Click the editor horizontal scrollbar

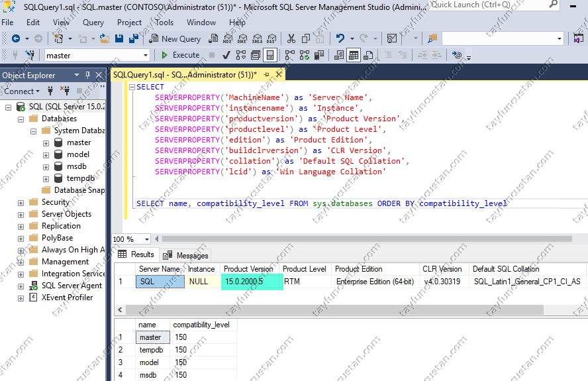367,239
